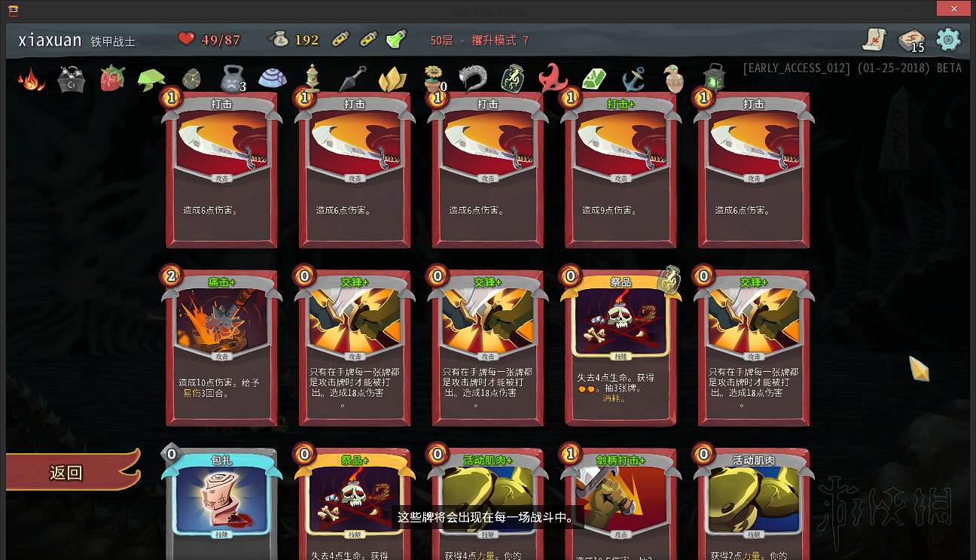
Task: Open the deck icon showing 15
Action: click(x=911, y=40)
